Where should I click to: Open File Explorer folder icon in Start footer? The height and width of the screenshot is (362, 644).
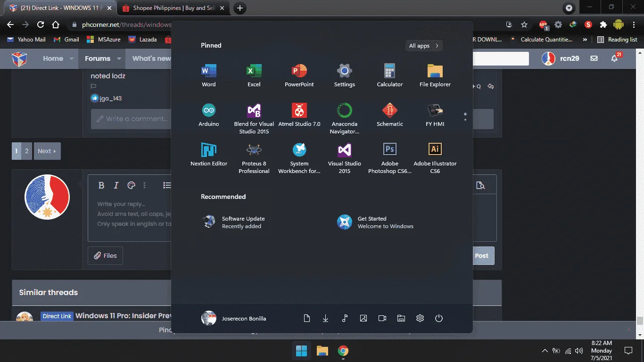click(401, 318)
